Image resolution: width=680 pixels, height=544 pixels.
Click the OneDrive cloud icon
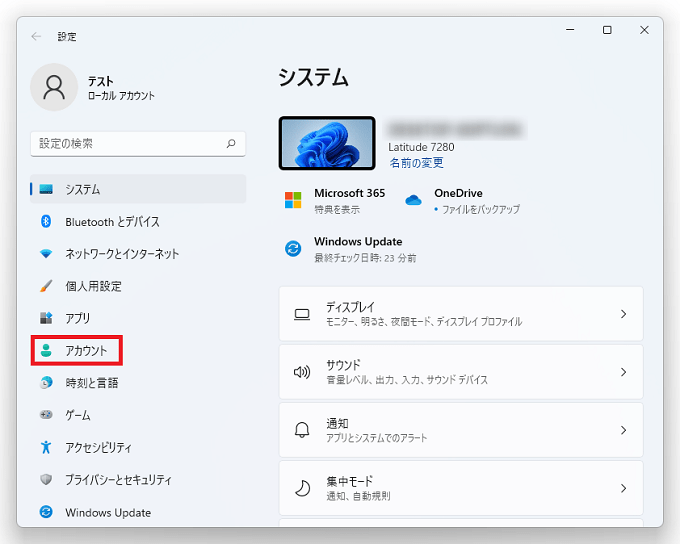[413, 200]
